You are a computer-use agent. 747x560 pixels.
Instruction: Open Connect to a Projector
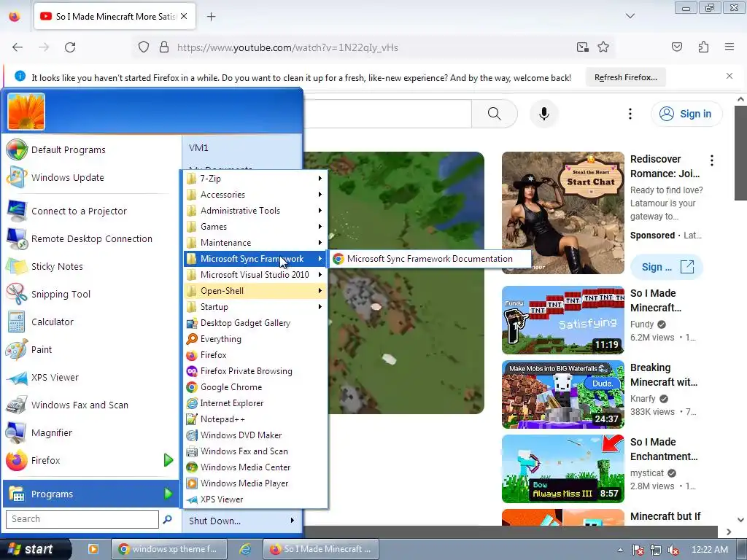point(90,211)
